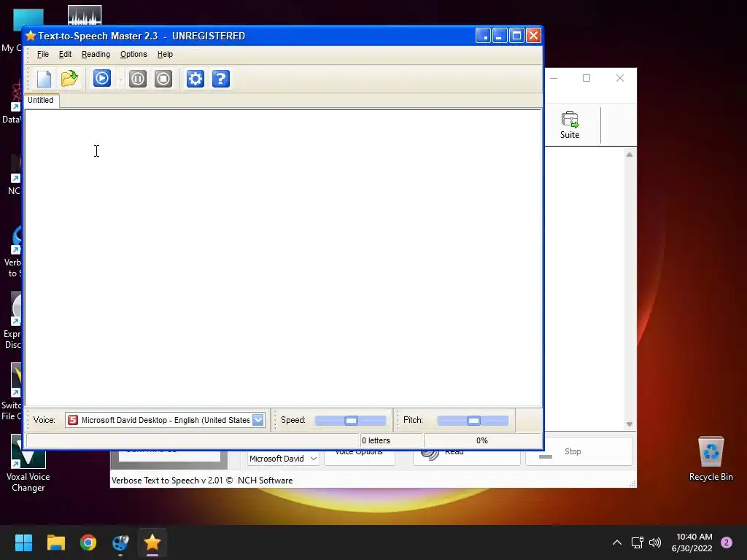The height and width of the screenshot is (560, 747).
Task: Open File Explorer from the taskbar
Action: pyautogui.click(x=55, y=542)
